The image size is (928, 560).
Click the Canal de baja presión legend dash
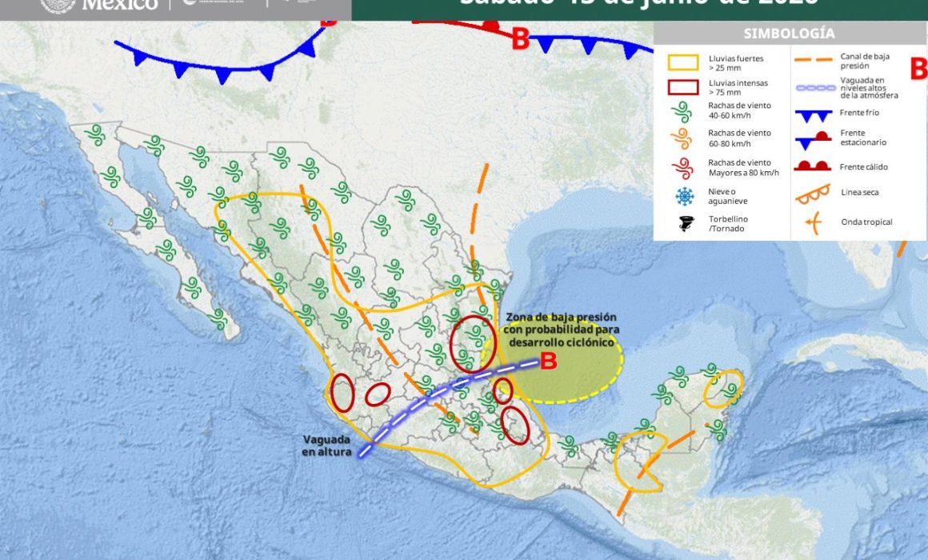coord(813,60)
